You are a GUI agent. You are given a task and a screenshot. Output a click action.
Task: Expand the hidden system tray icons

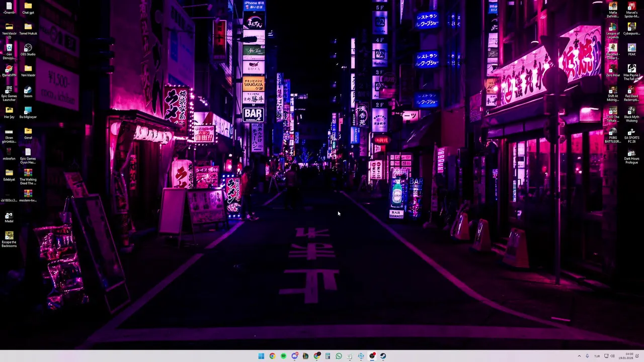pyautogui.click(x=579, y=356)
